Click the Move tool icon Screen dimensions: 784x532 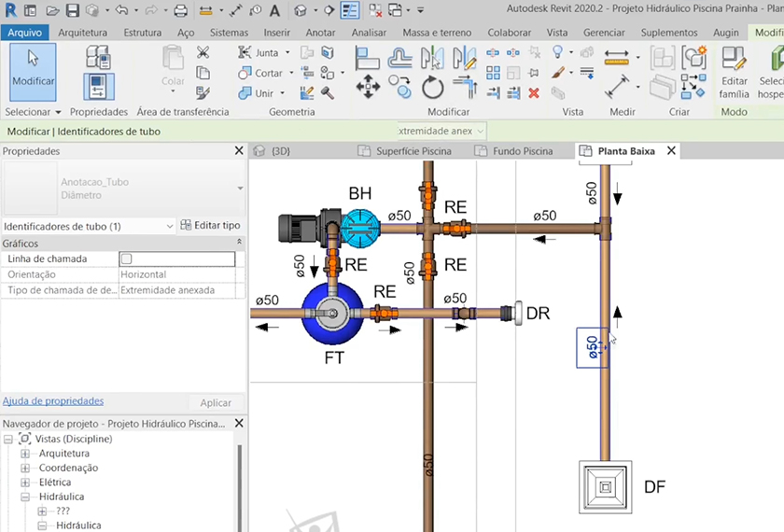click(x=367, y=88)
